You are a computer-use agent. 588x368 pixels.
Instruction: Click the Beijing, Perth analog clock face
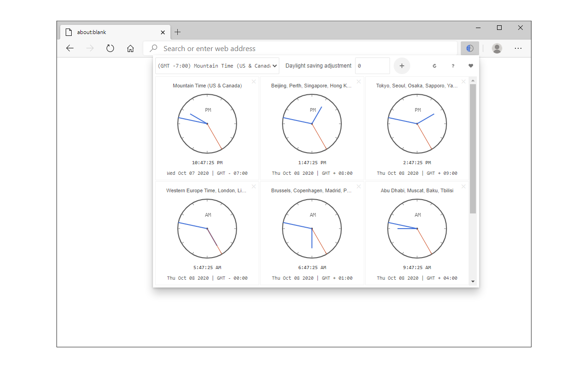[312, 124]
